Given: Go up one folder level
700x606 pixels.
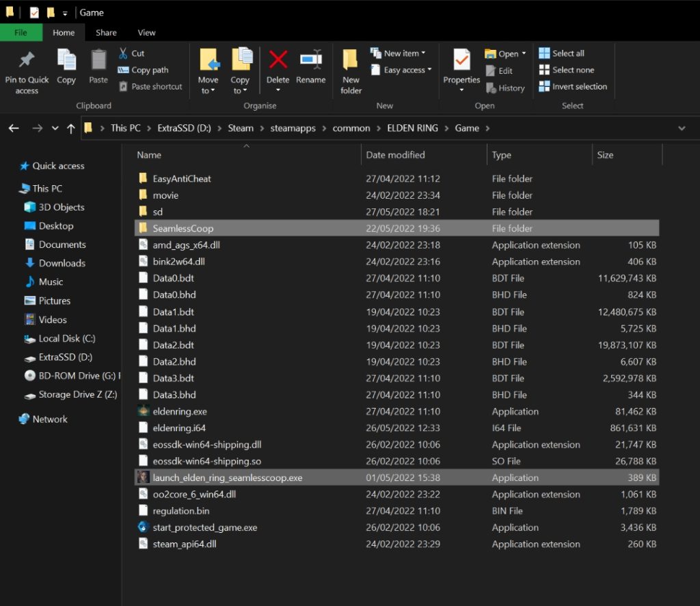Looking at the screenshot, I should pyautogui.click(x=70, y=128).
